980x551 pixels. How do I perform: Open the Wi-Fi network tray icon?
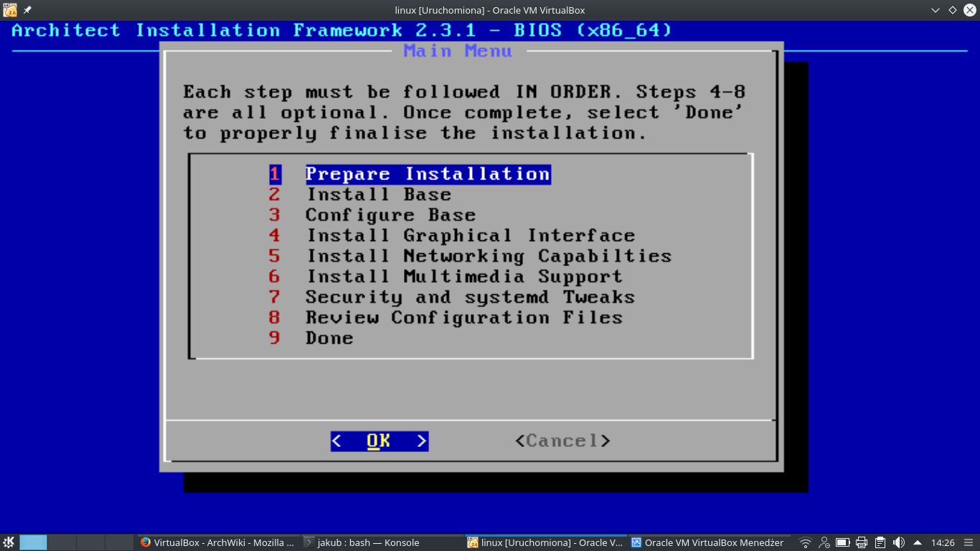tap(806, 542)
